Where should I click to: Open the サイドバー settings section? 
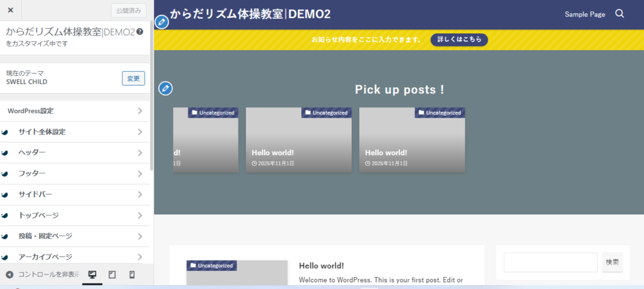pyautogui.click(x=75, y=195)
